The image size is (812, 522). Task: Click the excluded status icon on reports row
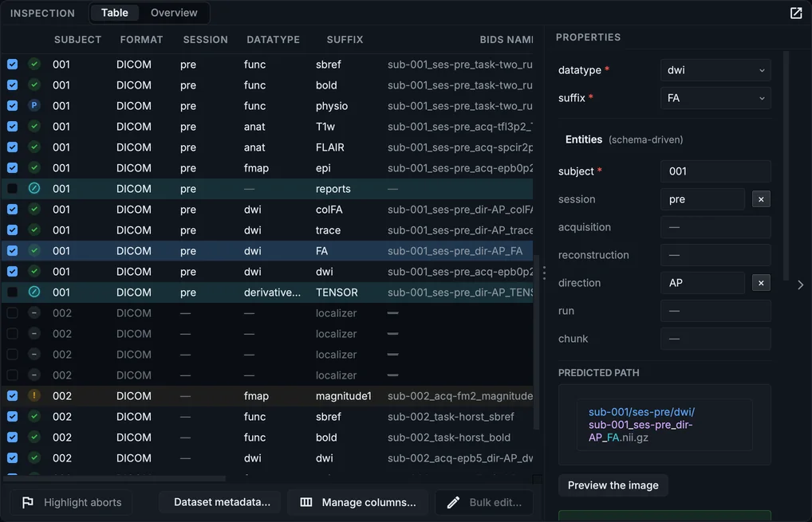click(34, 188)
